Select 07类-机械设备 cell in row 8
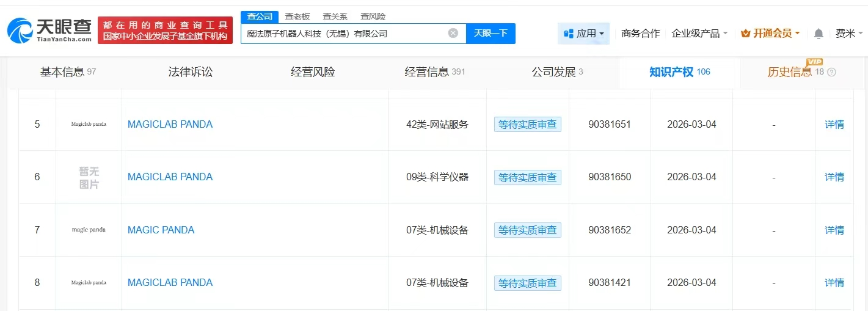Viewport: 868px width, 311px height. point(437,283)
